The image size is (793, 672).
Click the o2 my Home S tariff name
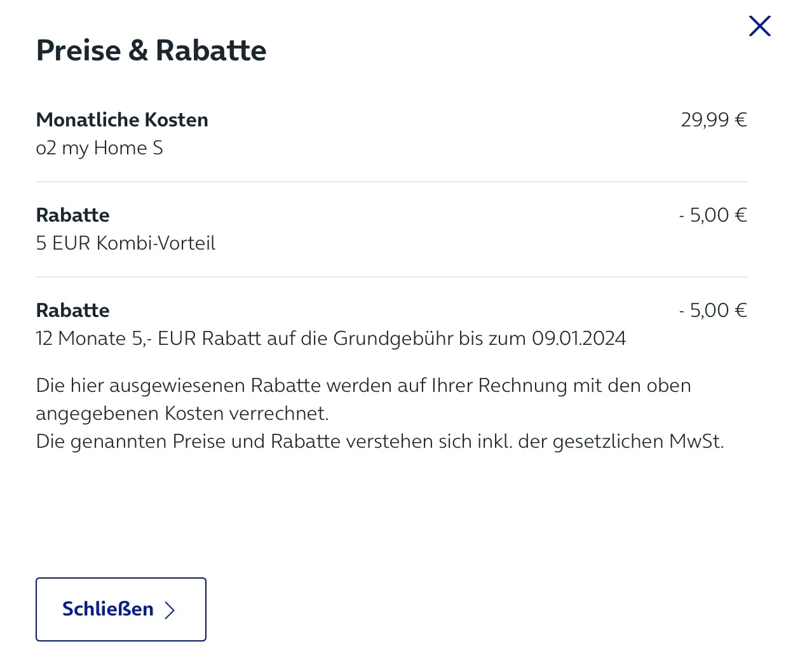pyautogui.click(x=99, y=148)
